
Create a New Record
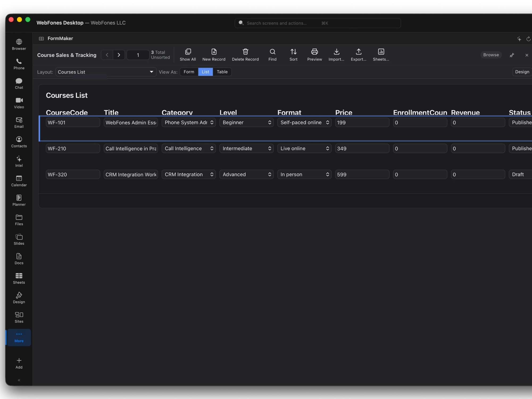coord(214,55)
